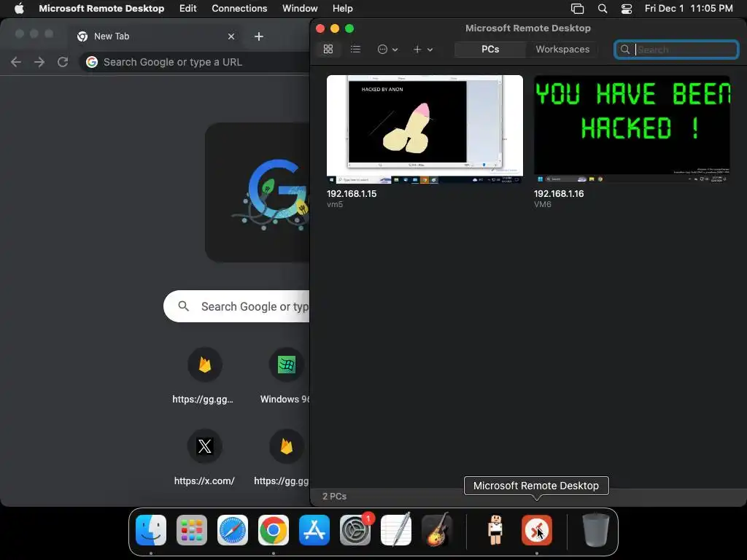Select the Workspaces tab
Image resolution: width=747 pixels, height=560 pixels.
[562, 49]
